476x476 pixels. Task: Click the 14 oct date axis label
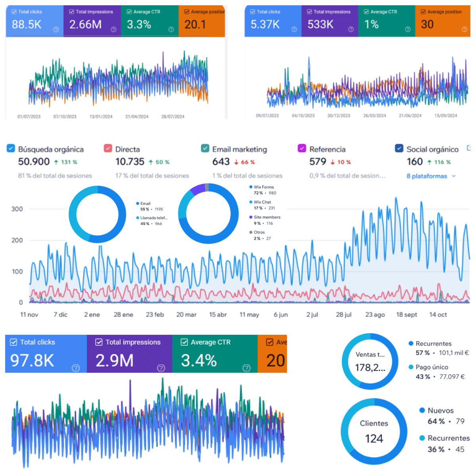pos(438,315)
